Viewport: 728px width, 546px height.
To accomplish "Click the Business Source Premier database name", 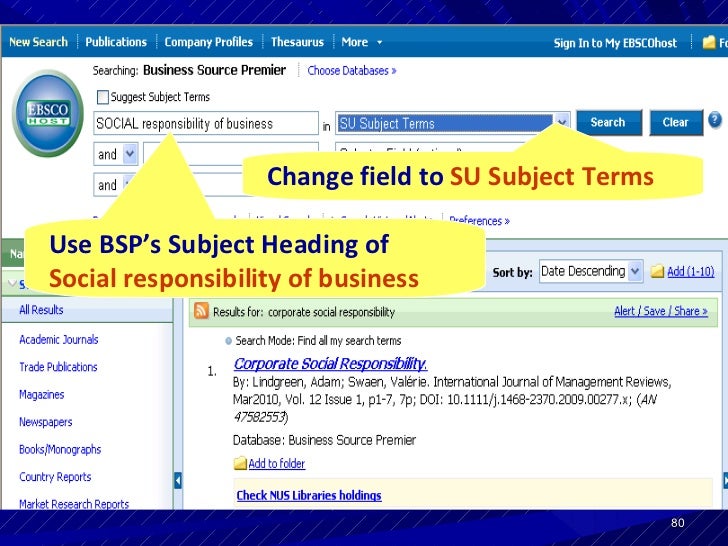I will 214,70.
